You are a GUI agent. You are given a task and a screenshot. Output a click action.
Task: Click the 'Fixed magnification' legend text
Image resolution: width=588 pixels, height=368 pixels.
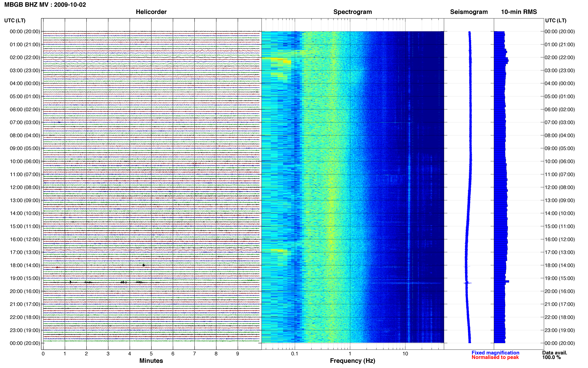tap(495, 353)
